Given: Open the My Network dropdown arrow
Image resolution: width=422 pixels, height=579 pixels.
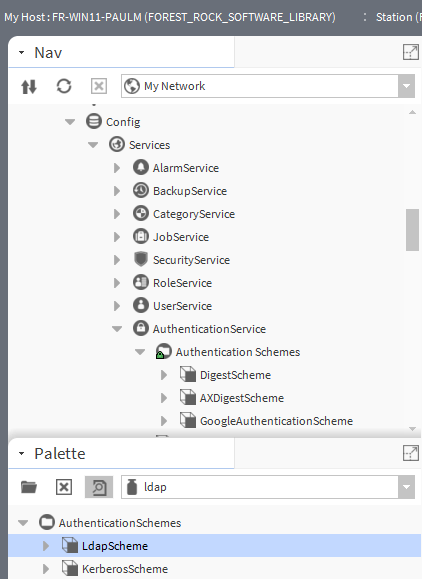Looking at the screenshot, I should click(406, 86).
